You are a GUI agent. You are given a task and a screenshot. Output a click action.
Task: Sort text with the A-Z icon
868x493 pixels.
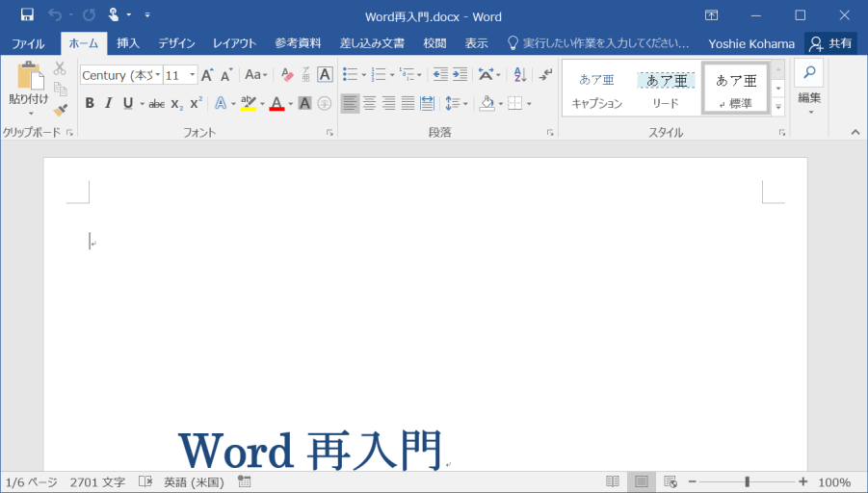pyautogui.click(x=520, y=75)
